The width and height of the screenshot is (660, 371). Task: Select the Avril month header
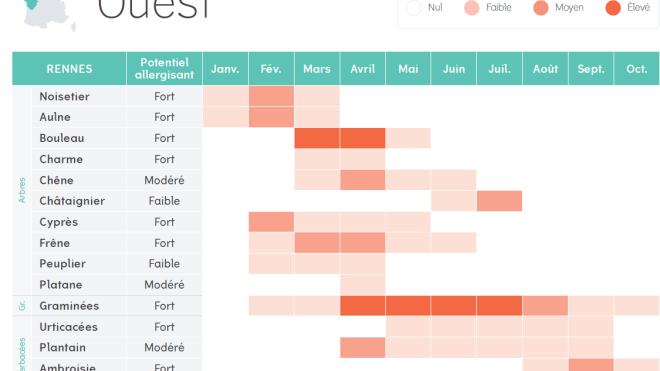362,69
